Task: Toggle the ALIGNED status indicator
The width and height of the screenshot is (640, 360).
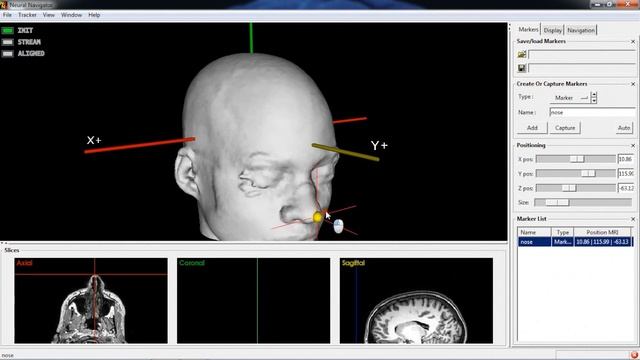Action: (x=7, y=53)
